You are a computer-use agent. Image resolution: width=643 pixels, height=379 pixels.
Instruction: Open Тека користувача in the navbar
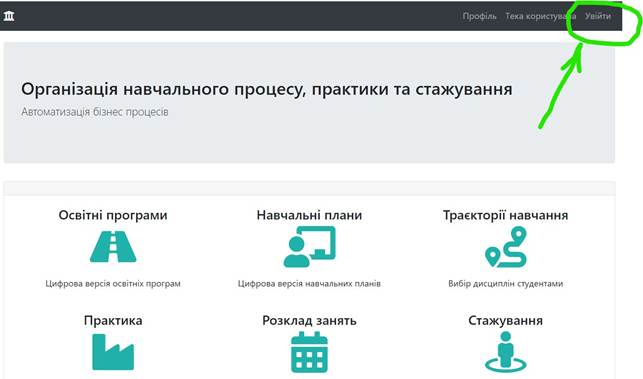point(540,16)
